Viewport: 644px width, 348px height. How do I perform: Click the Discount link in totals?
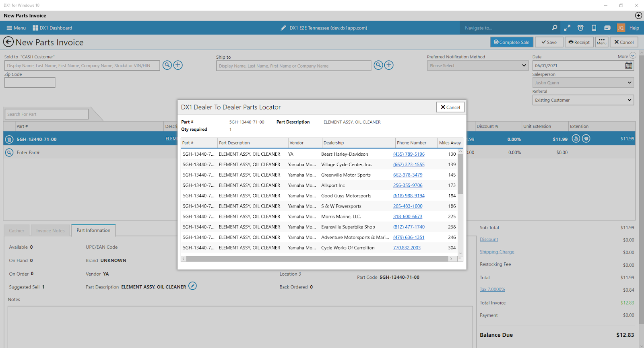point(489,239)
